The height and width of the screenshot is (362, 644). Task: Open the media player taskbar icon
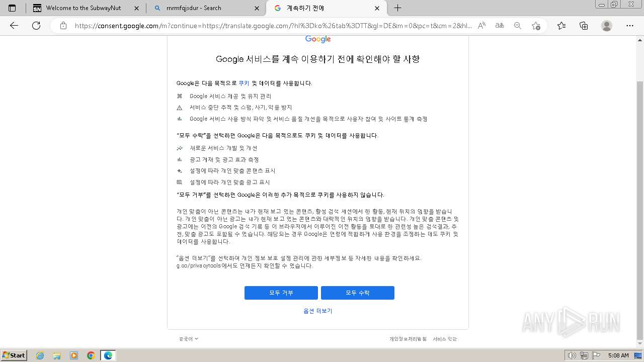(x=74, y=355)
